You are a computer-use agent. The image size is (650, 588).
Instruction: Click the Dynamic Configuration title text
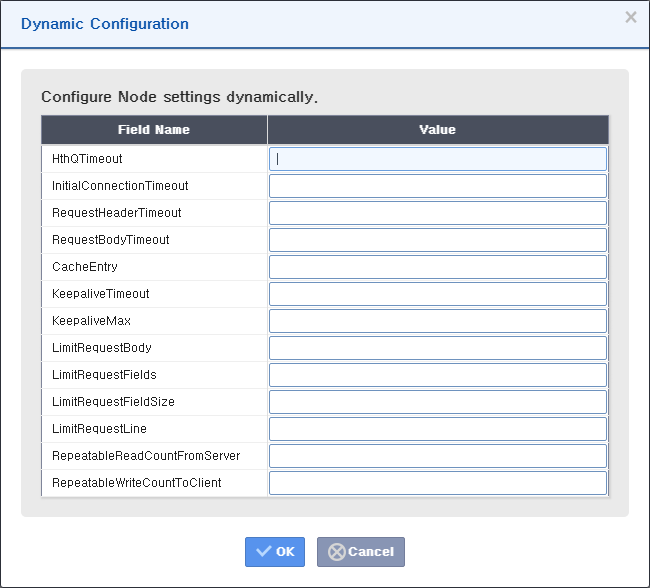click(x=105, y=24)
